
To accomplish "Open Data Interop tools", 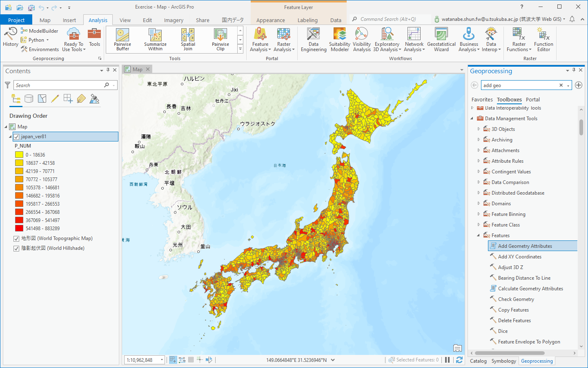I will (491, 40).
